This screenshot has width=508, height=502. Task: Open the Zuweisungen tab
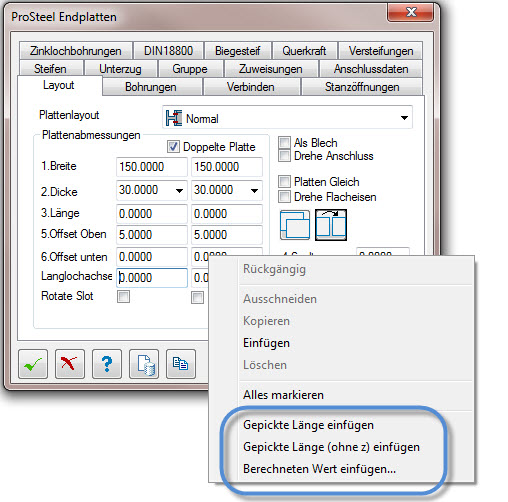click(271, 68)
